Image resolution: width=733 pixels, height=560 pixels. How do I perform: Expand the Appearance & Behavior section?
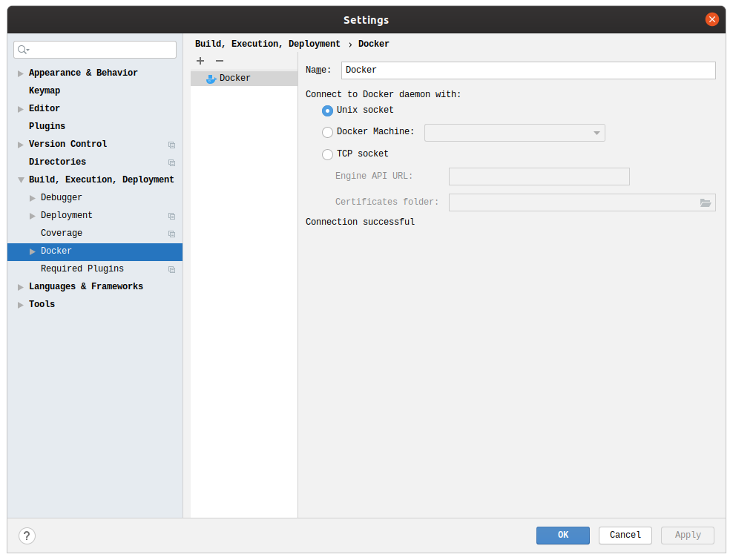click(x=21, y=73)
